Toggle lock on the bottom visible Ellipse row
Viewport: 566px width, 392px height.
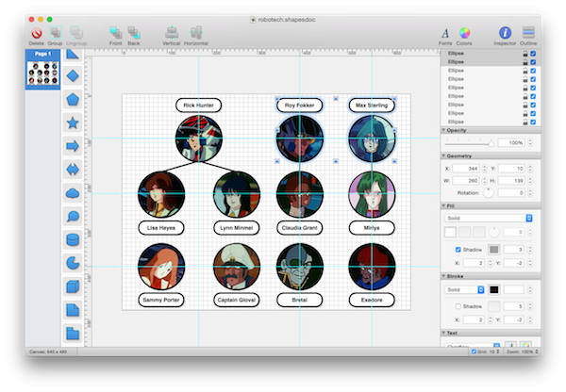coord(525,122)
